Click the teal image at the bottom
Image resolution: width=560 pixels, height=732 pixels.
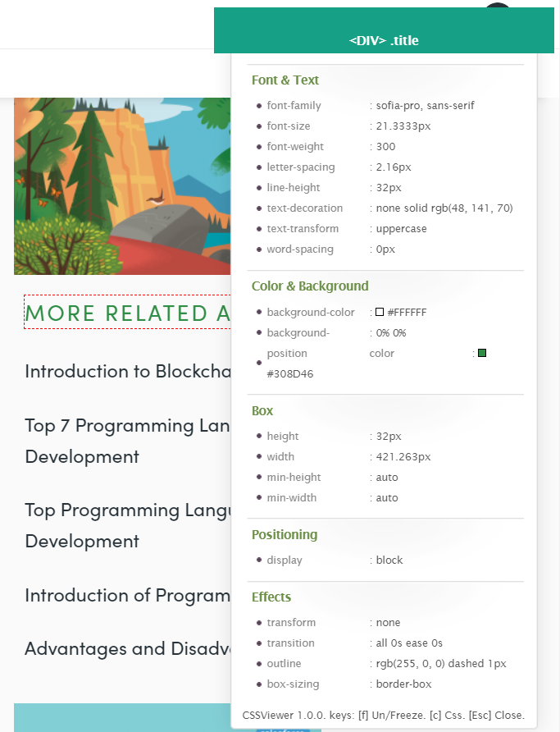point(122,717)
